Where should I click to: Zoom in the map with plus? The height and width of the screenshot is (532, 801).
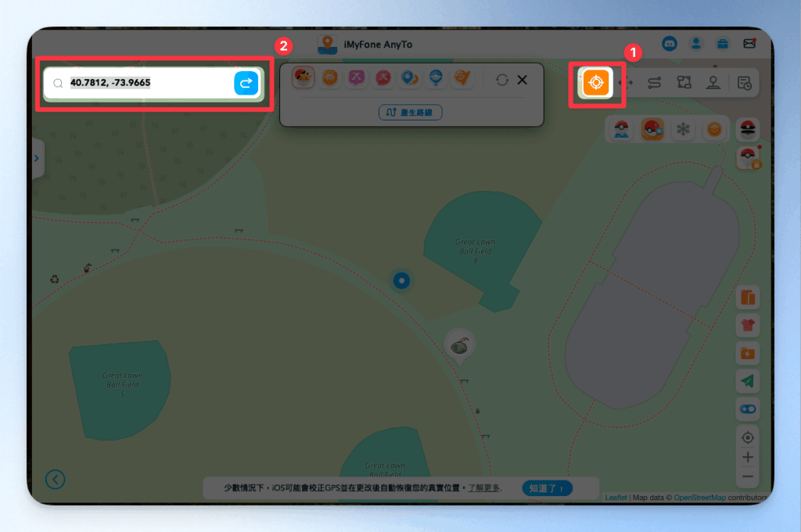click(748, 457)
